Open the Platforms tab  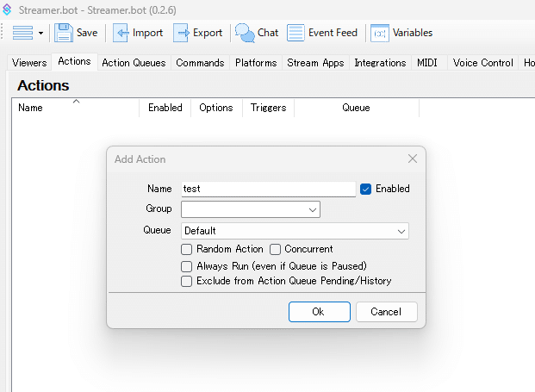(256, 63)
